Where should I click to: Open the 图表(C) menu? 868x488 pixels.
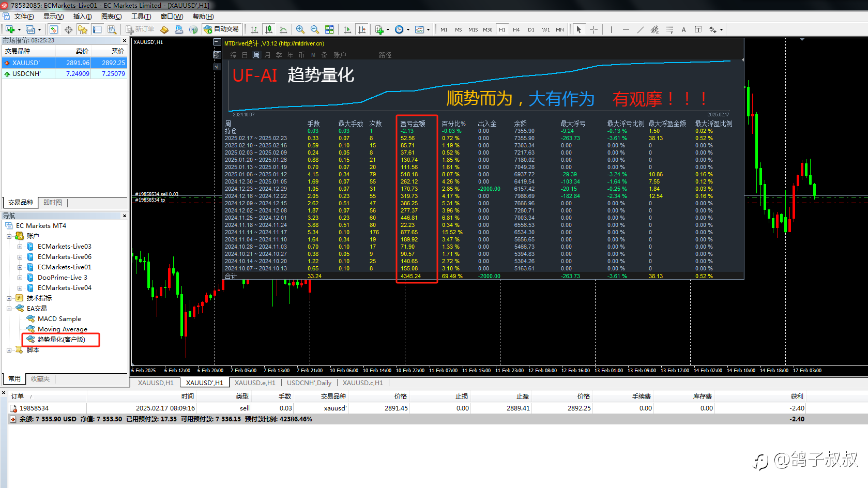(x=111, y=17)
